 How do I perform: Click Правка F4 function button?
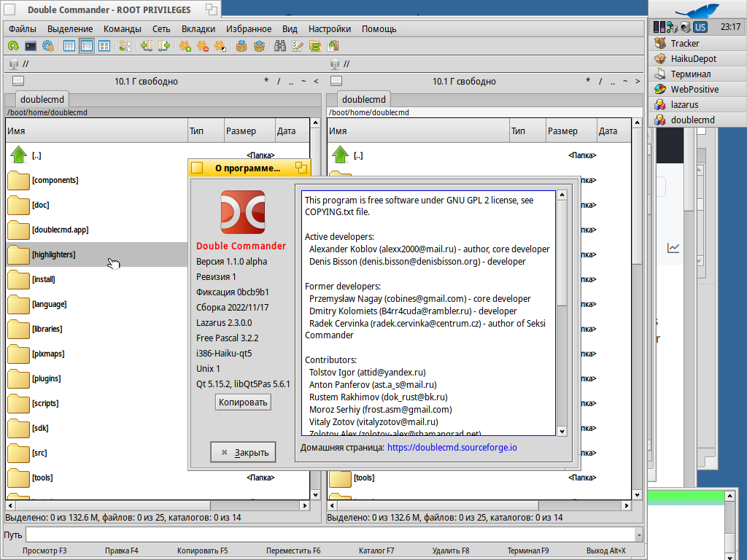coord(122,551)
